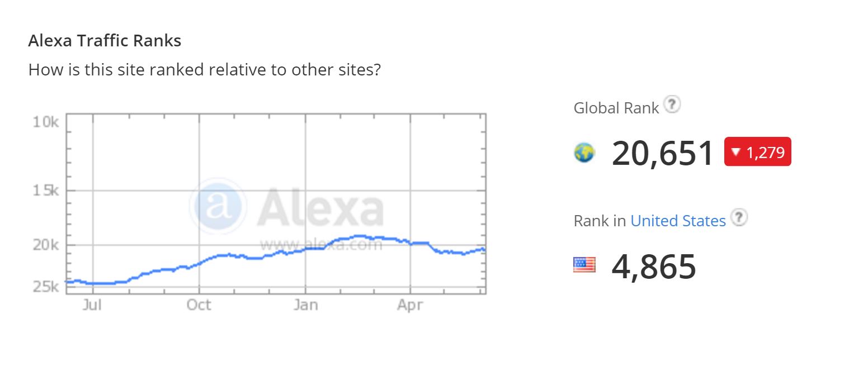Click the Oct label on chart axis

(199, 305)
